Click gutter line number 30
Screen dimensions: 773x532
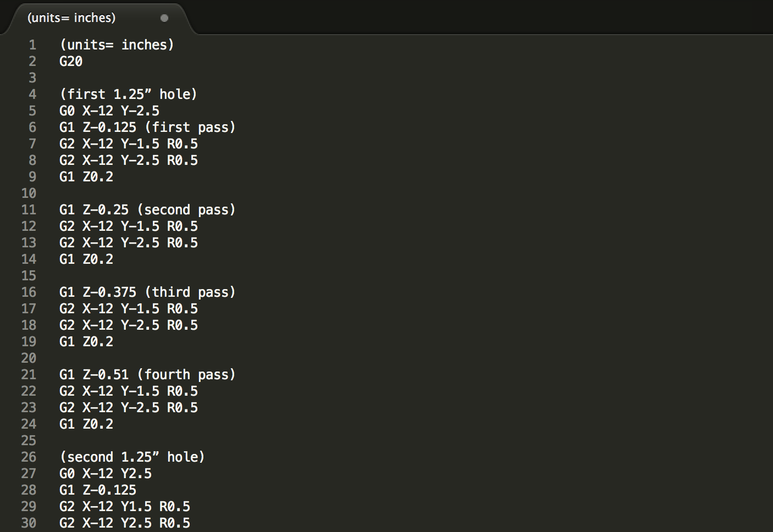point(29,523)
